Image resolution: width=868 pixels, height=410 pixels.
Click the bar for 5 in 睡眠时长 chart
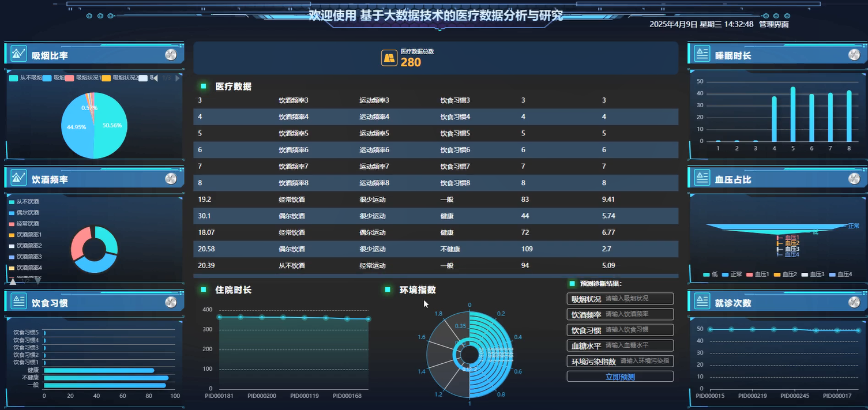pos(793,114)
